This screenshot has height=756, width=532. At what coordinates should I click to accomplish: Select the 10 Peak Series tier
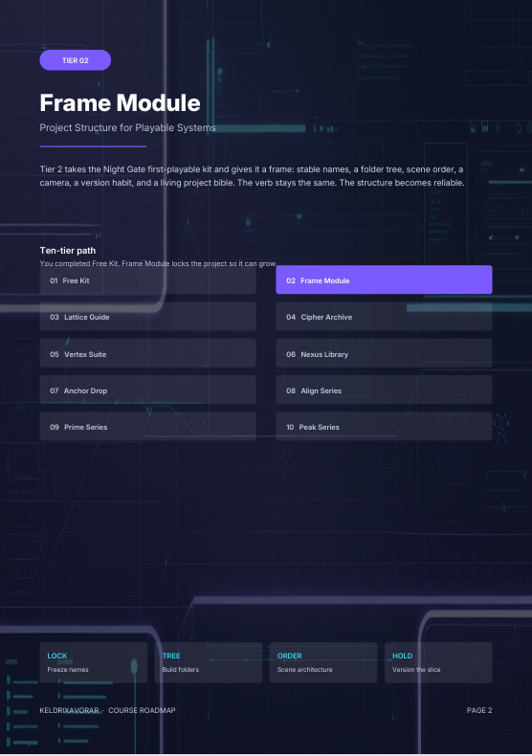click(x=384, y=427)
